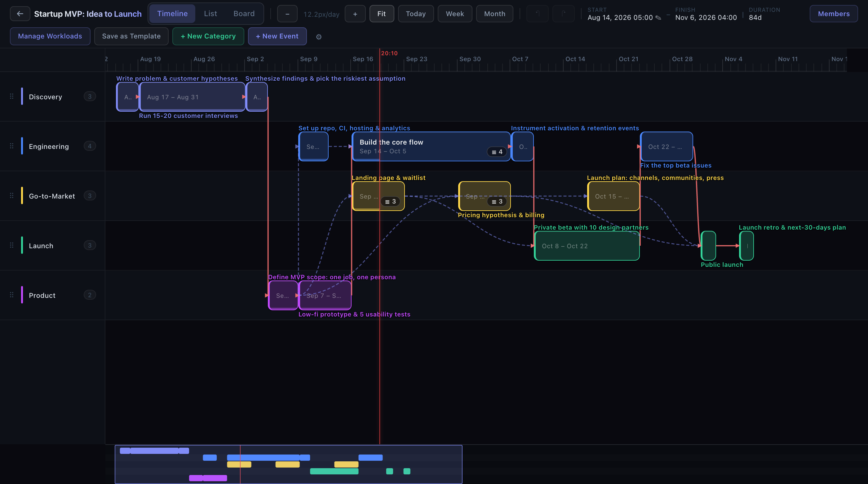
Task: Open Manage Workloads
Action: tap(50, 36)
